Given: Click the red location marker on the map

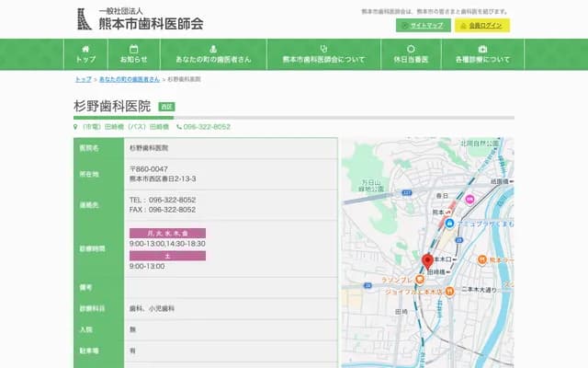Looking at the screenshot, I should pyautogui.click(x=427, y=260).
